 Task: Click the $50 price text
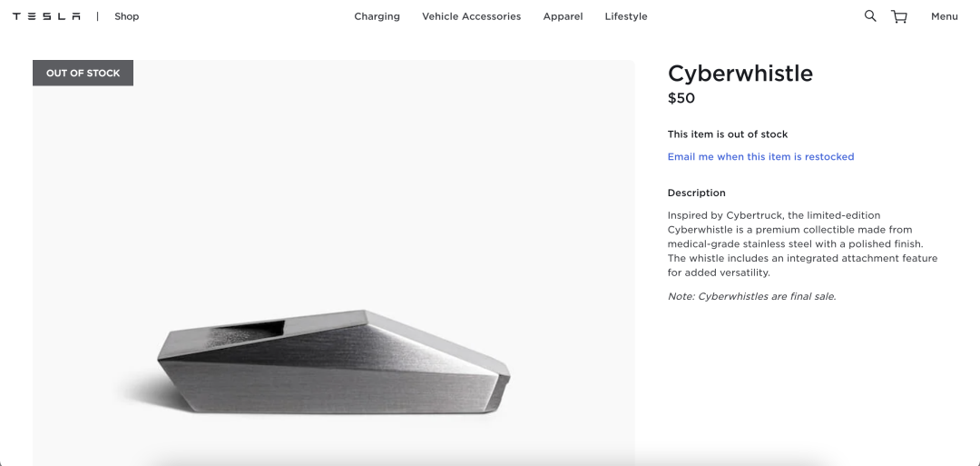coord(681,98)
